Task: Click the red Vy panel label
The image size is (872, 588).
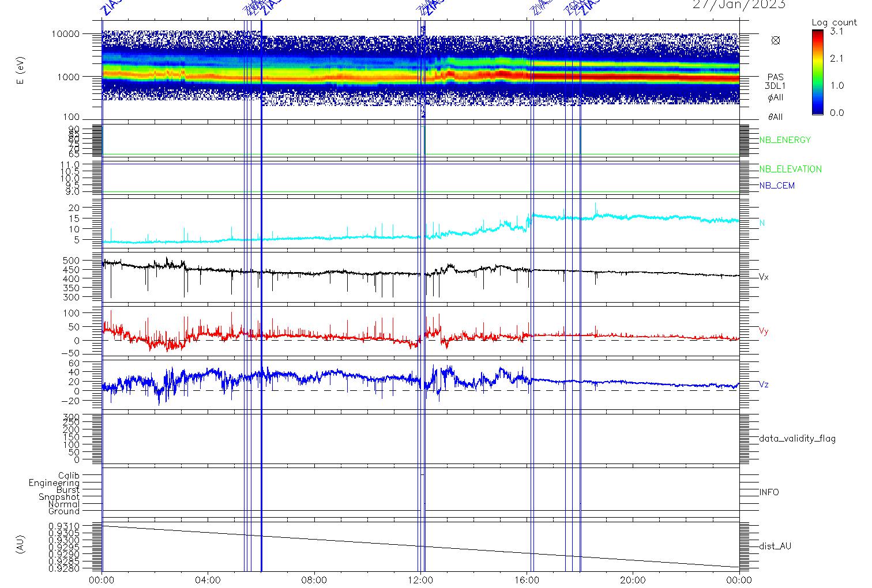Action: click(x=764, y=331)
